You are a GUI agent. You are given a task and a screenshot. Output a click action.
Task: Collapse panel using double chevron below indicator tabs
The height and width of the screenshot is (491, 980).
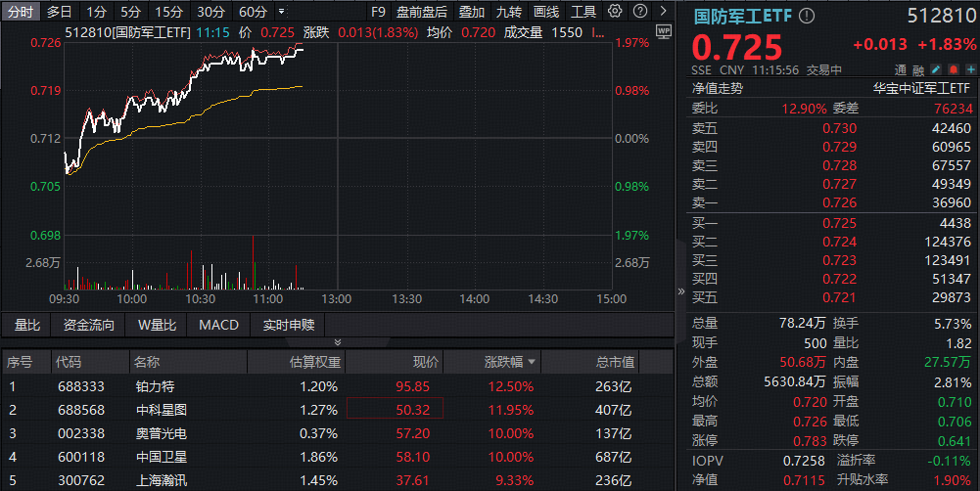pos(338,342)
